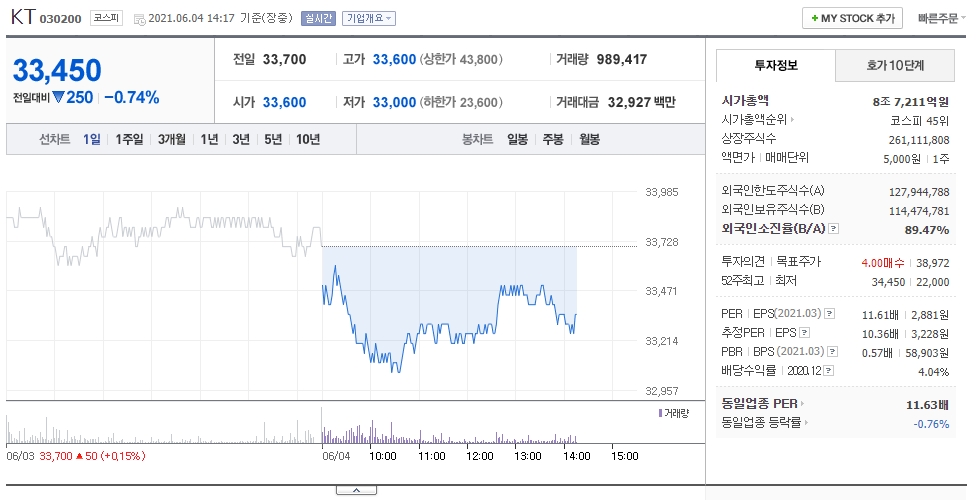
Task: Click the MY STOCK 추가 button
Action: [853, 19]
